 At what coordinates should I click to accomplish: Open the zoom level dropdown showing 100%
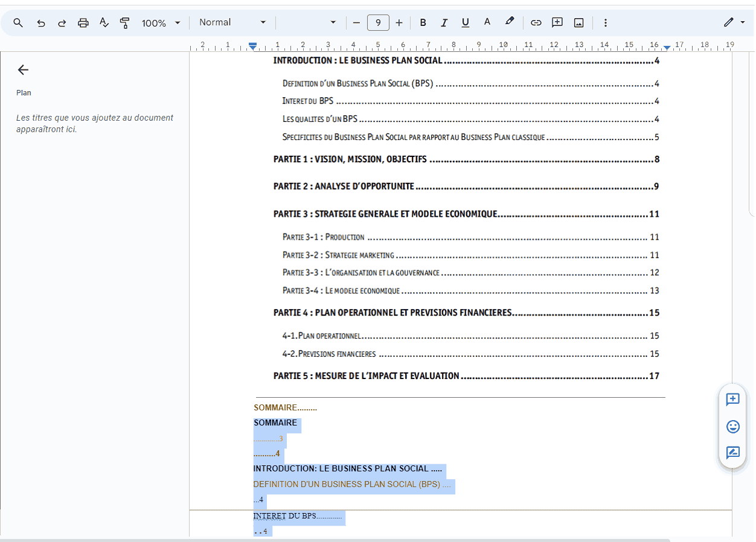161,23
